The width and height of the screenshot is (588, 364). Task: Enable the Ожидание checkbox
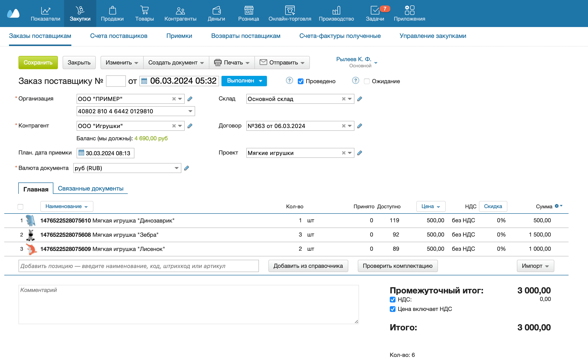[x=367, y=81]
